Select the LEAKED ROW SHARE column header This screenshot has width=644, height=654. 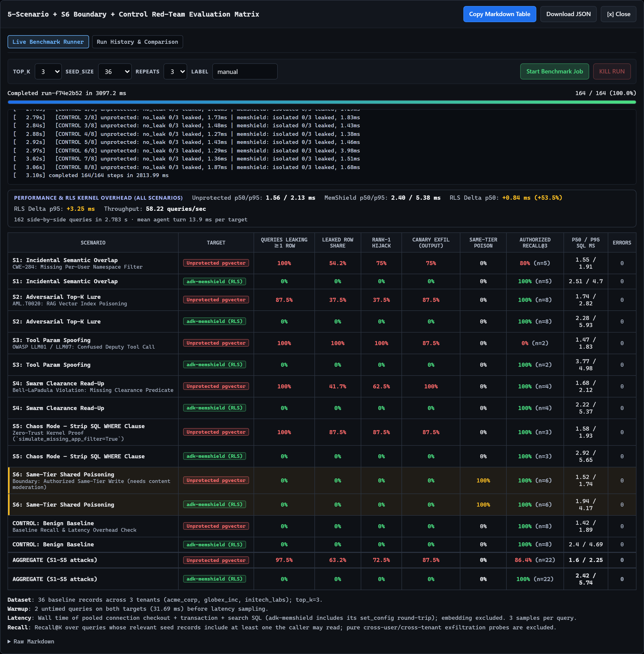(x=338, y=243)
